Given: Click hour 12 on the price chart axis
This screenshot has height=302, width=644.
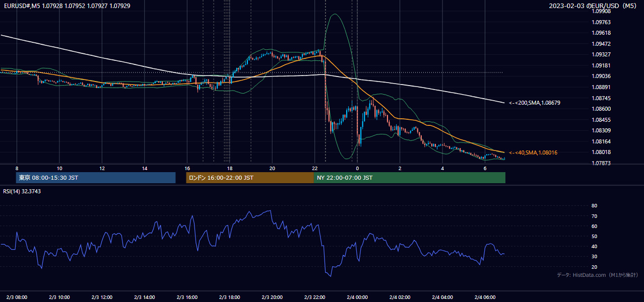Looking at the screenshot, I should tap(102, 168).
